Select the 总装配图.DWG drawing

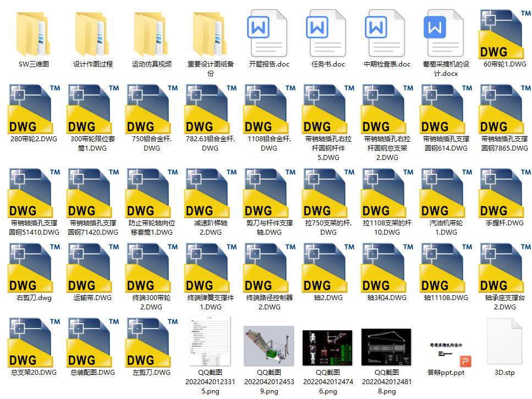92,342
